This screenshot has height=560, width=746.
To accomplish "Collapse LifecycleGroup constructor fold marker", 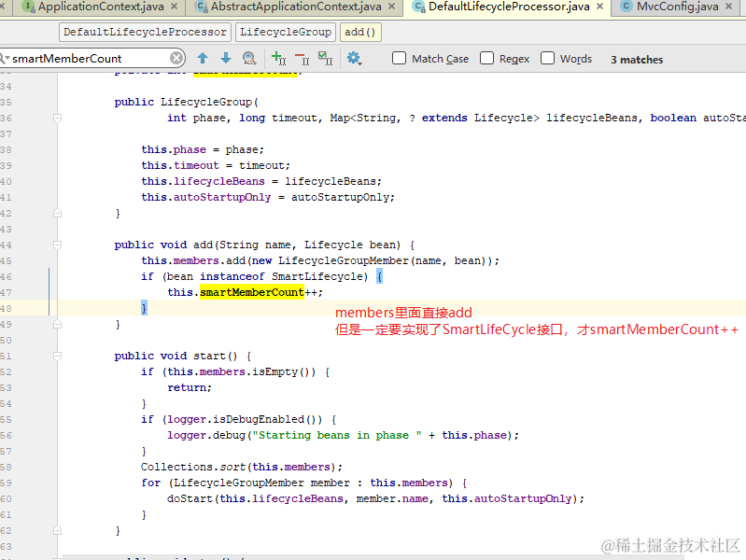I will point(57,118).
